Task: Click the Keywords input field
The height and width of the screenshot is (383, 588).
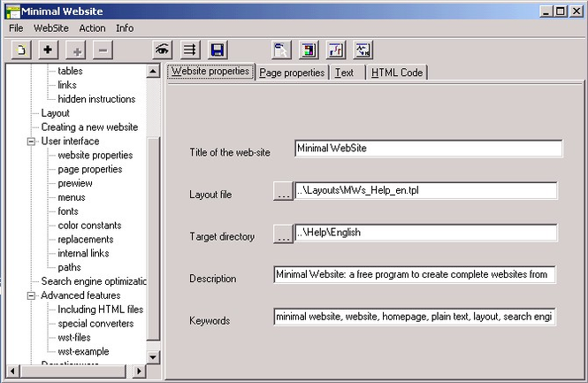Action: (x=415, y=317)
